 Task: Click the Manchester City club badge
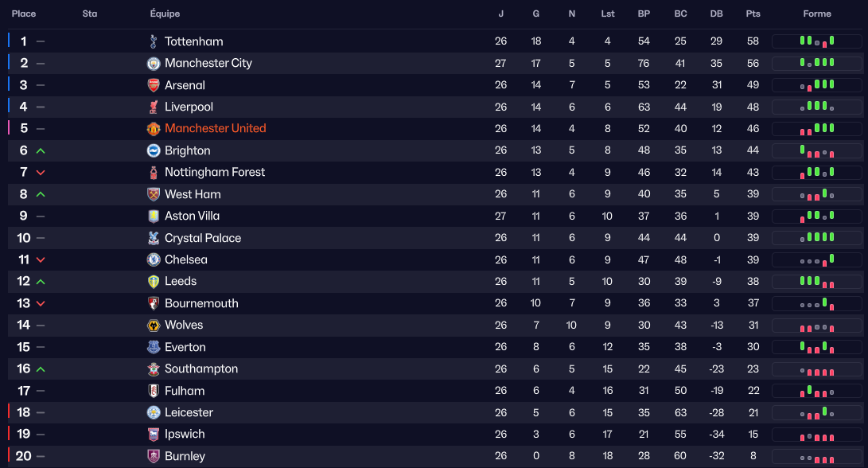(154, 63)
